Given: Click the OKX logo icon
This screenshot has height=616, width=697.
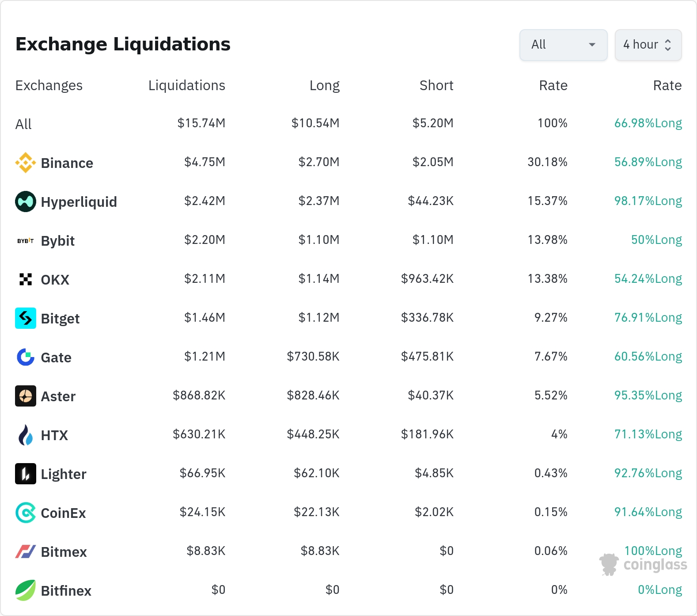Looking at the screenshot, I should [26, 279].
